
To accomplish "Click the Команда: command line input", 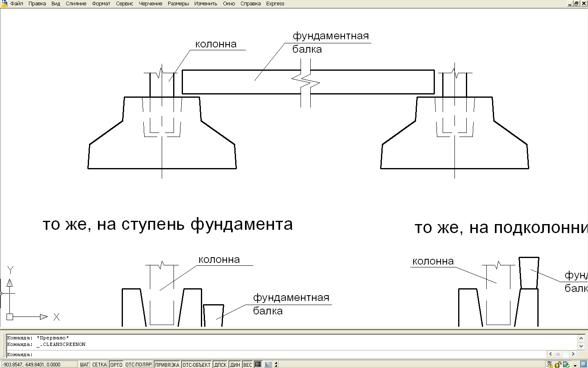I will coord(276,355).
